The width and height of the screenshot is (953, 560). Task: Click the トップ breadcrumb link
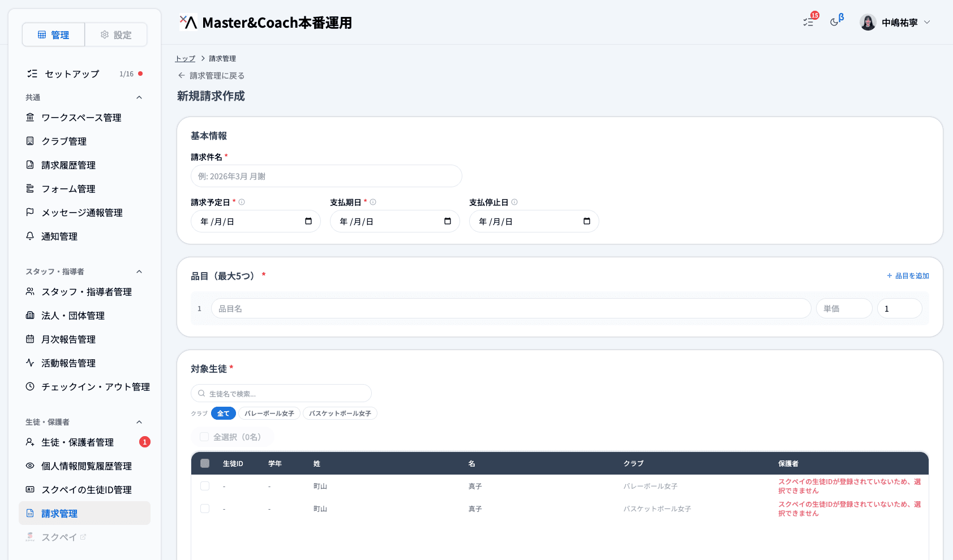[185, 58]
